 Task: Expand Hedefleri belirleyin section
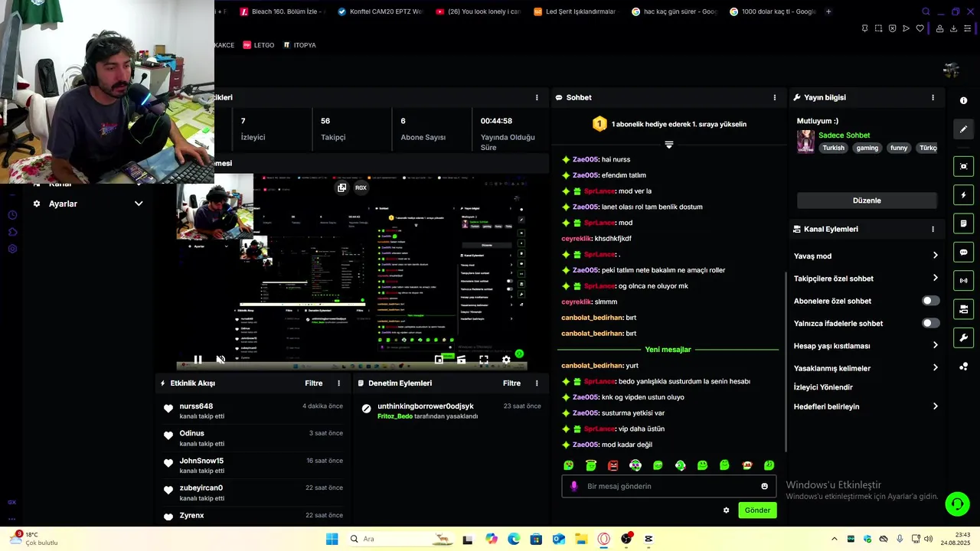[x=935, y=406]
